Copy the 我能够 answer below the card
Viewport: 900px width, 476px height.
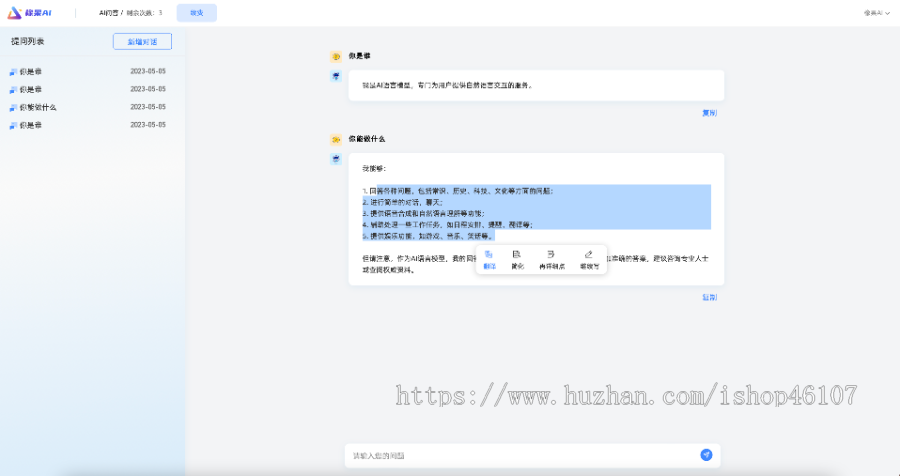pos(709,297)
